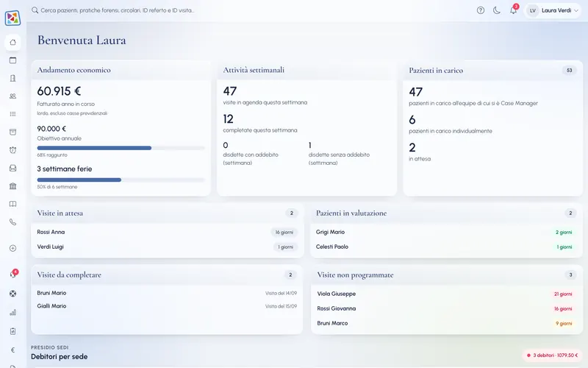Open the bar chart statistics icon
588x368 pixels.
tap(12, 312)
